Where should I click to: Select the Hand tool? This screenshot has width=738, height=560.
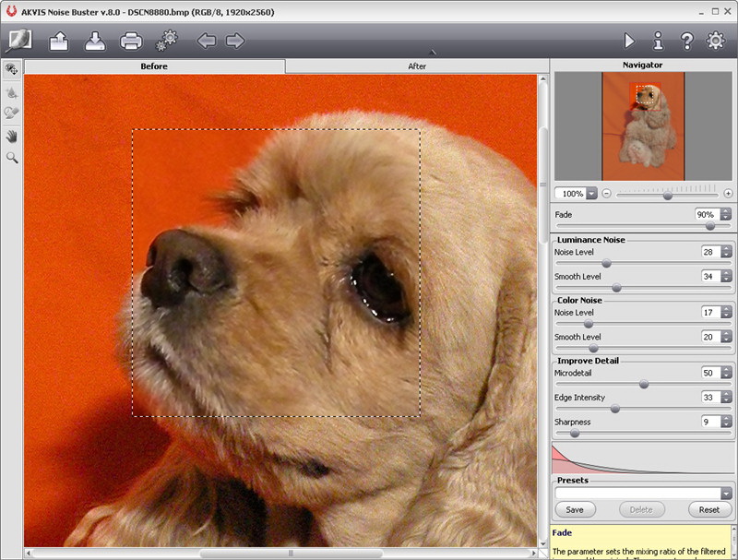pos(12,136)
